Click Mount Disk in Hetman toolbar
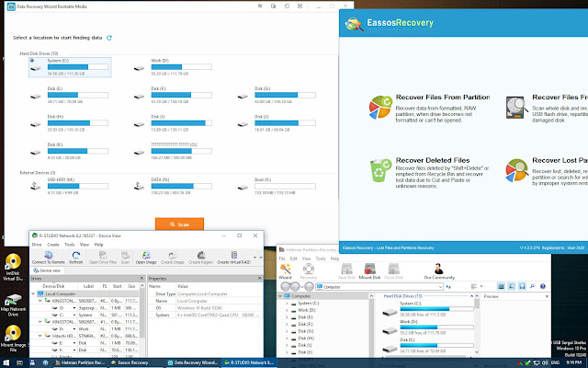 pos(369,271)
